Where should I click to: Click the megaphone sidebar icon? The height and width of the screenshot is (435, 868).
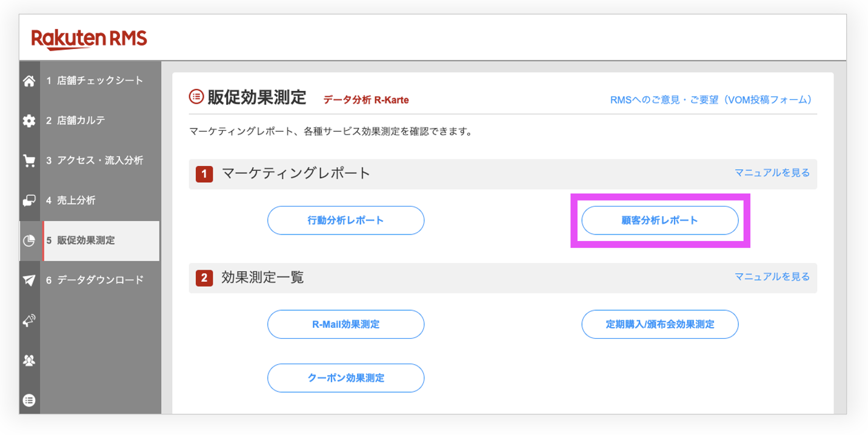pos(29,320)
